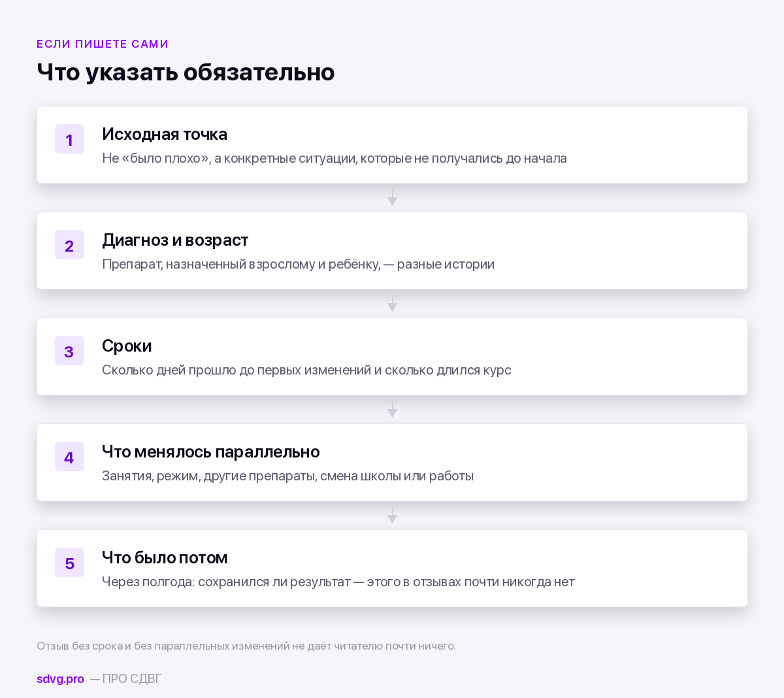The width and height of the screenshot is (784, 698).
Task: Click the number 2 badge
Action: pos(69,245)
